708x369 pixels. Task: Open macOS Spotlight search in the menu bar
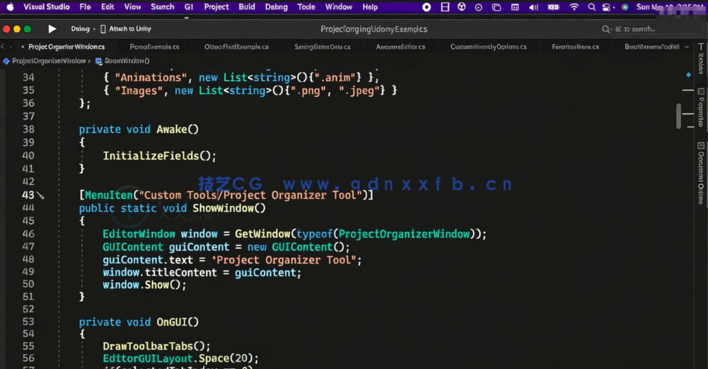[592, 7]
